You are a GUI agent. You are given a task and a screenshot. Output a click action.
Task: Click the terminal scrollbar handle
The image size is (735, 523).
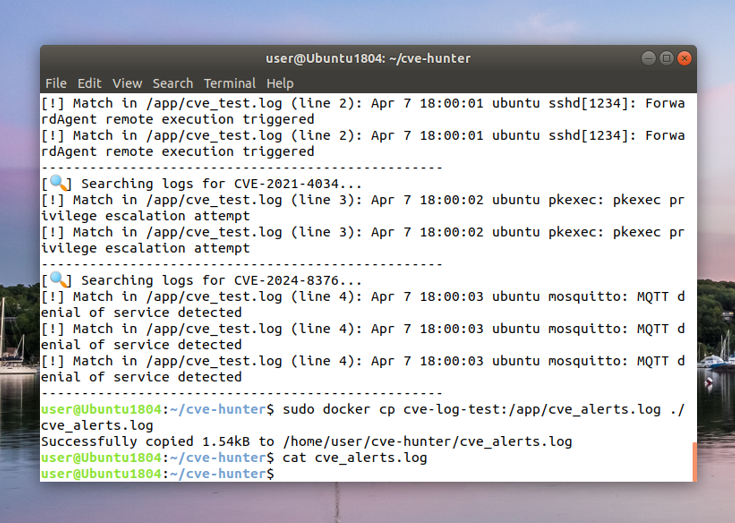point(694,462)
